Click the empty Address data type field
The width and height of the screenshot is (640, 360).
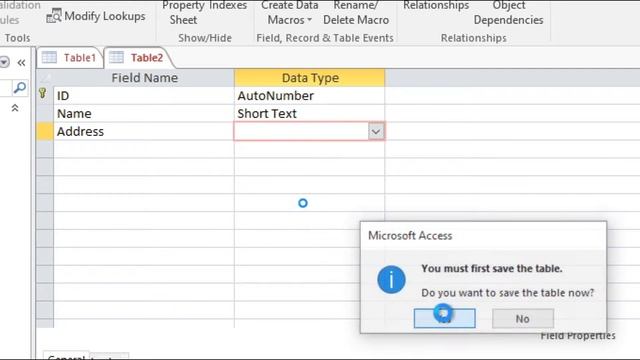301,131
